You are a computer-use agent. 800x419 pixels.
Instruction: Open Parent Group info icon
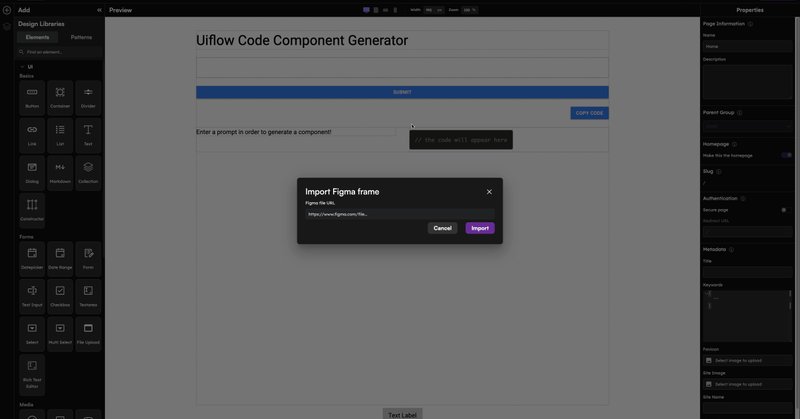(739, 112)
